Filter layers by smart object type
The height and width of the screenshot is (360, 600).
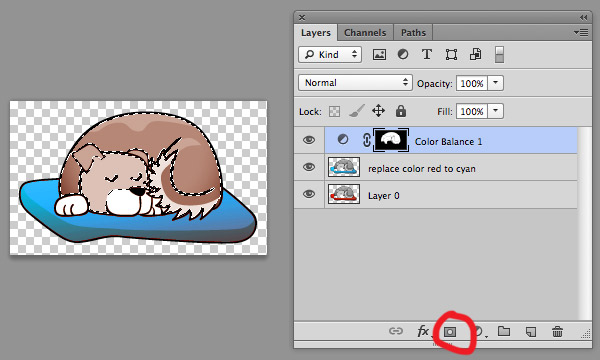(475, 54)
